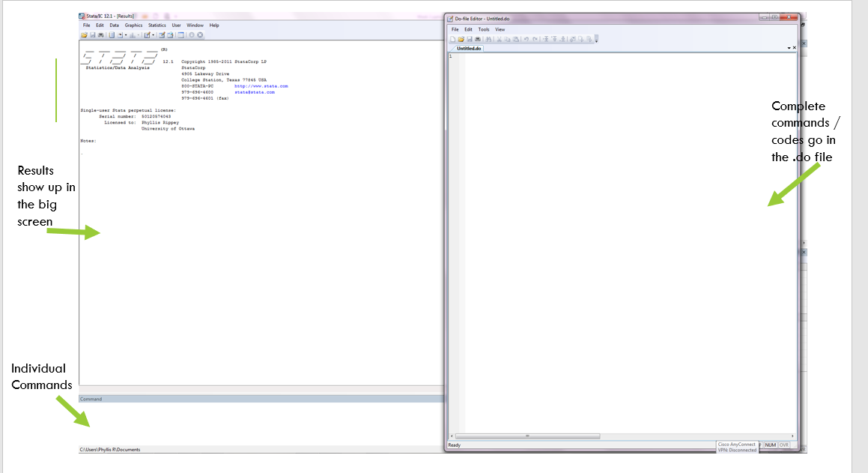Open Find in the Do-file Editor toolbar
The width and height of the screenshot is (868, 473).
pyautogui.click(x=488, y=39)
